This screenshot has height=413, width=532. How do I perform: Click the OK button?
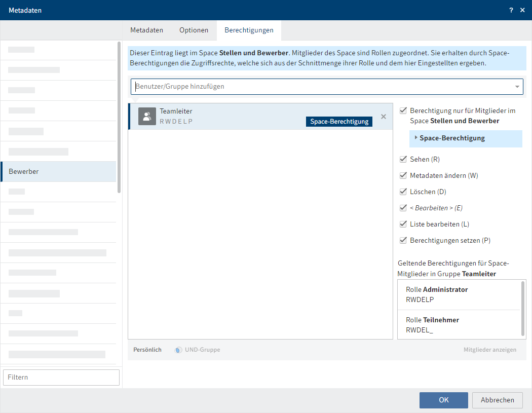pos(444,400)
